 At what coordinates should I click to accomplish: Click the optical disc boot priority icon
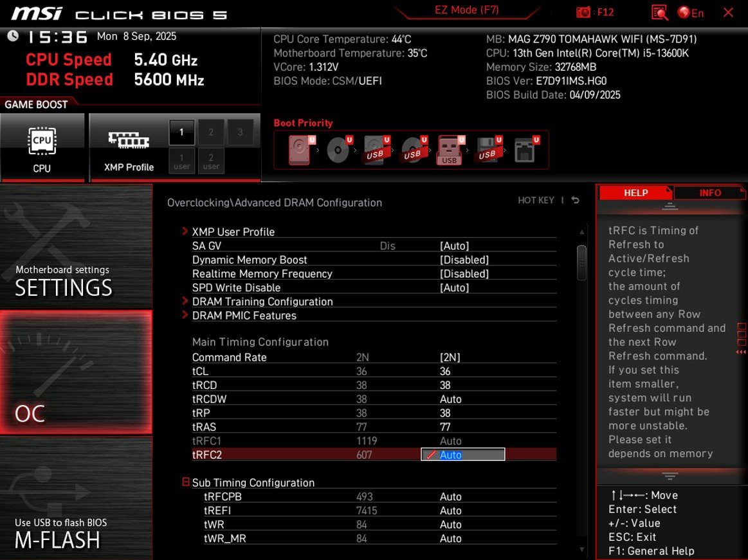click(340, 150)
